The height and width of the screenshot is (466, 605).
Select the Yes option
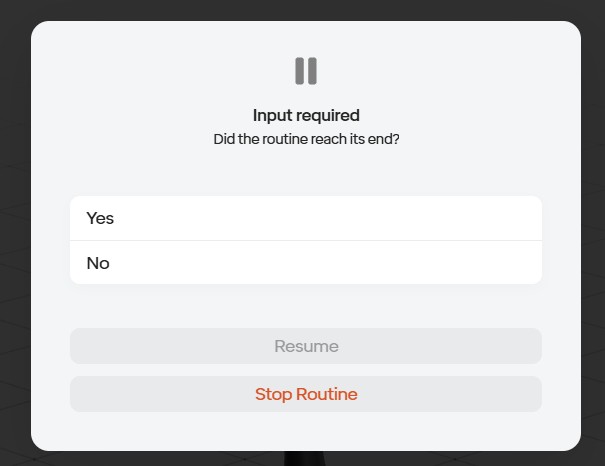[x=306, y=218]
